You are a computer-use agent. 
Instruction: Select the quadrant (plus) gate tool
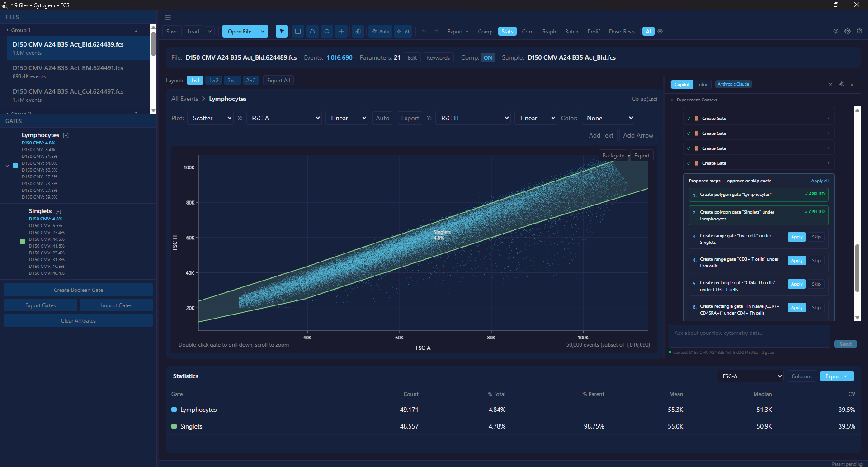click(x=341, y=31)
